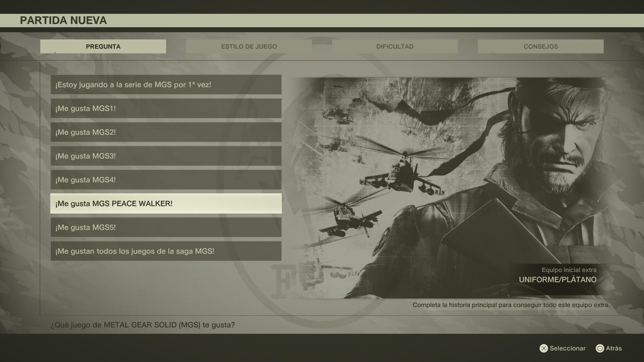Open the PREGUNTA tab
This screenshot has height=362, width=644.
pyautogui.click(x=103, y=46)
